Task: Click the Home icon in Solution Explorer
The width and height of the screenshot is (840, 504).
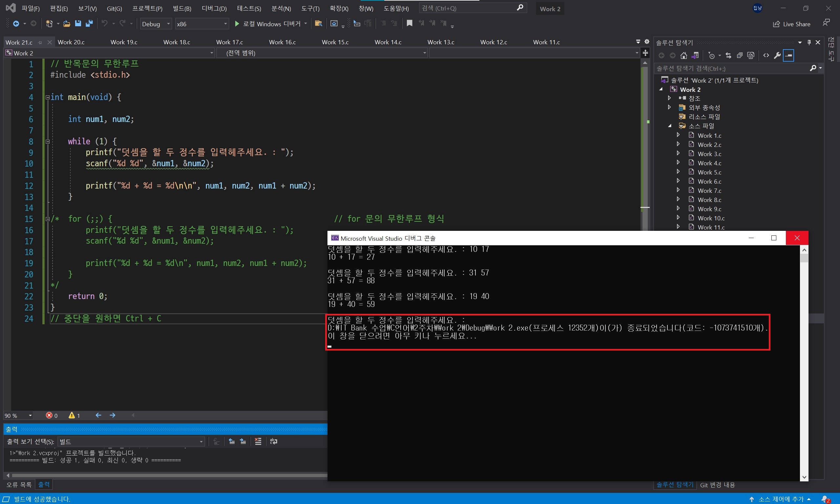Action: point(684,55)
